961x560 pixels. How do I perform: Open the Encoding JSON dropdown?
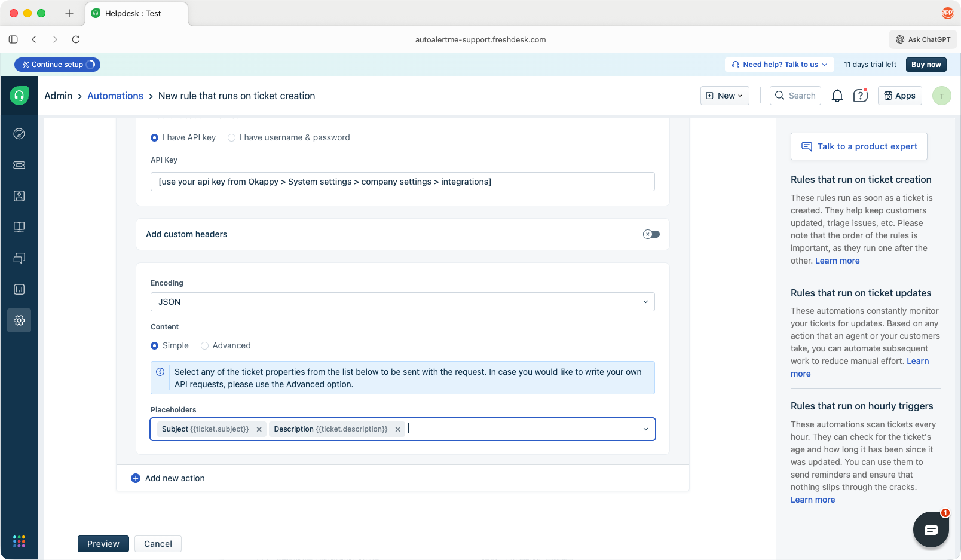[403, 302]
